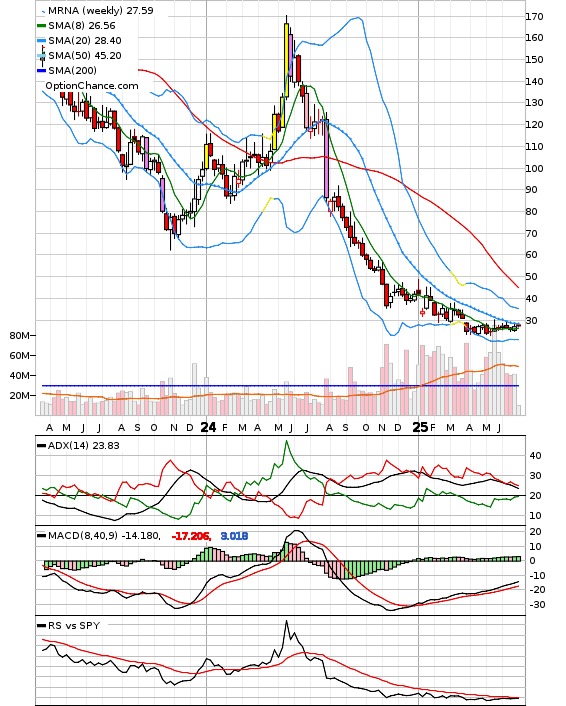Click the blue MACD histogram value 3.018
The height and width of the screenshot is (706, 566).
pos(234,536)
